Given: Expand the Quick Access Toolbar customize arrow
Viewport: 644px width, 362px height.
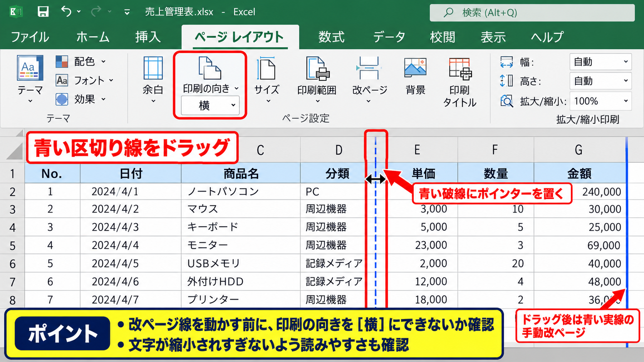Looking at the screenshot, I should pos(127,12).
